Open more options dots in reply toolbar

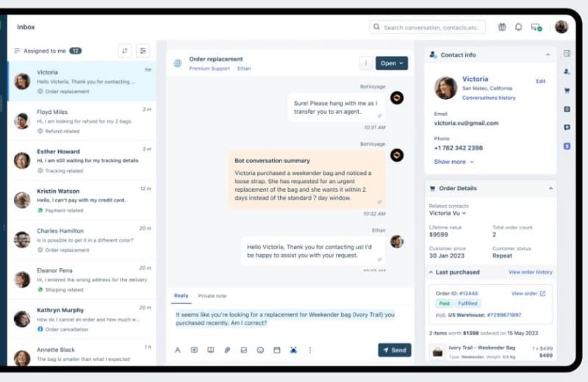(309, 350)
